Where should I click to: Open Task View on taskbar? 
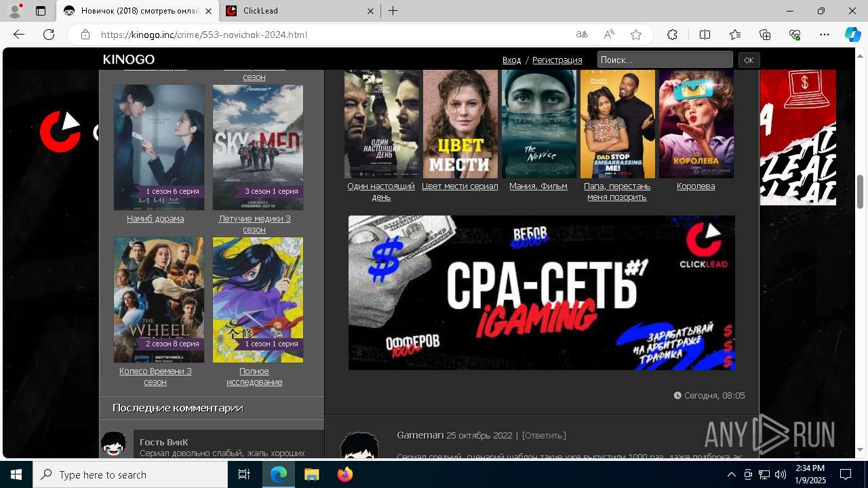pyautogui.click(x=244, y=474)
